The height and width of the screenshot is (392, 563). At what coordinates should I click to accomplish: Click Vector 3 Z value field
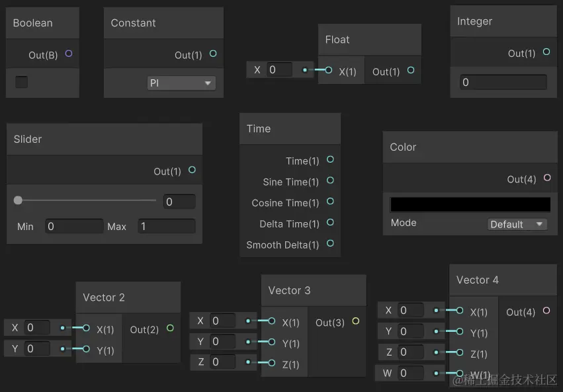point(222,362)
